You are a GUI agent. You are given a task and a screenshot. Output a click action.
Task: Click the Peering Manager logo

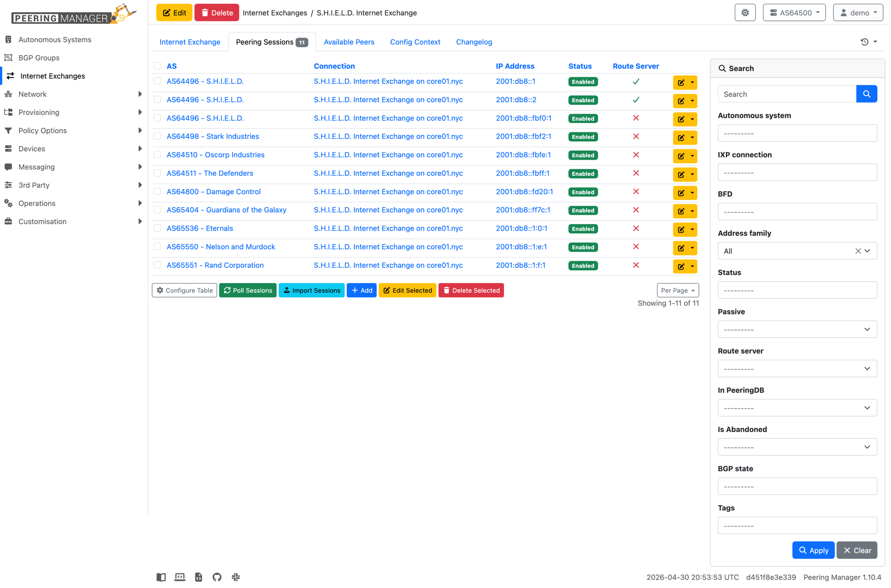coord(74,15)
